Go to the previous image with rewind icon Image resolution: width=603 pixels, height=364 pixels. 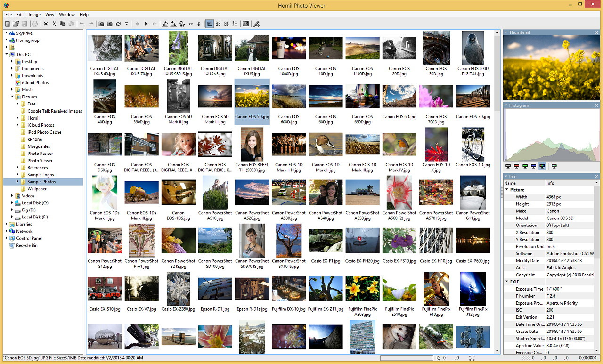point(138,24)
